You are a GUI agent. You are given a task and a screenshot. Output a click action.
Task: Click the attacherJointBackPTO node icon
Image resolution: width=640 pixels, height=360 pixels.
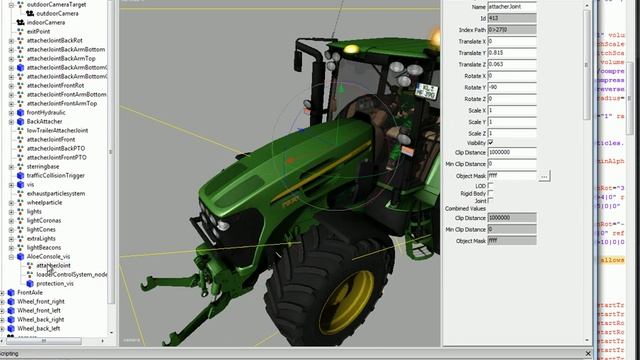click(20, 149)
